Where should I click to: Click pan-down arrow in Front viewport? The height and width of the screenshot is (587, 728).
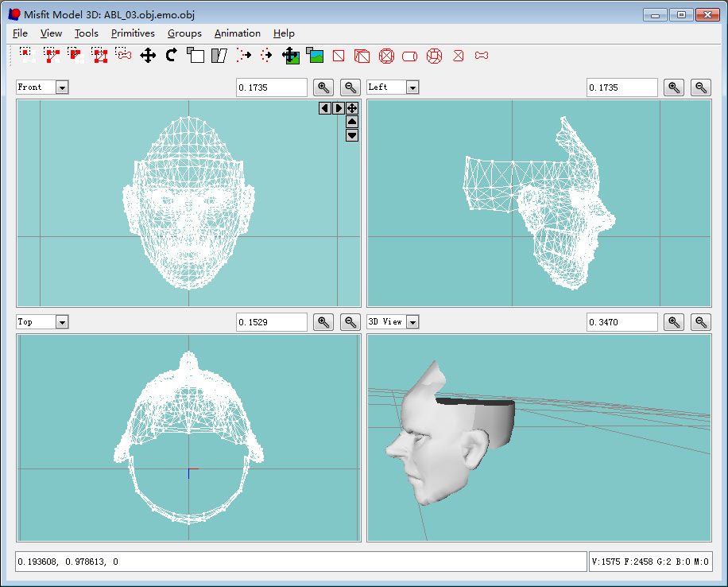pyautogui.click(x=352, y=135)
